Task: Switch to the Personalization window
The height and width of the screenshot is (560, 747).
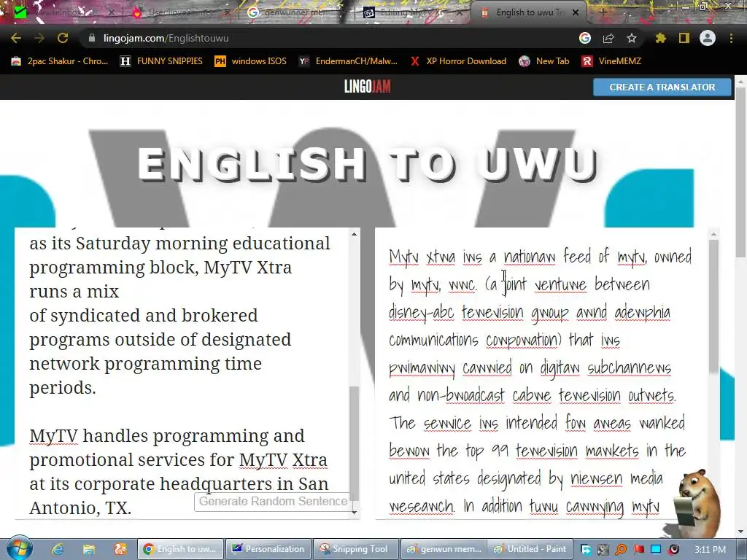Action: 268,549
